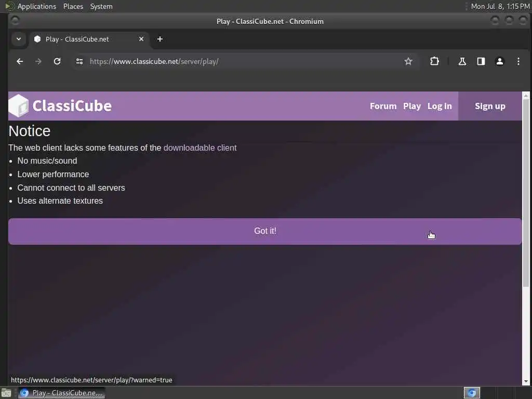Viewport: 532px width, 399px height.
Task: Click the forward navigation arrow
Action: pyautogui.click(x=38, y=61)
